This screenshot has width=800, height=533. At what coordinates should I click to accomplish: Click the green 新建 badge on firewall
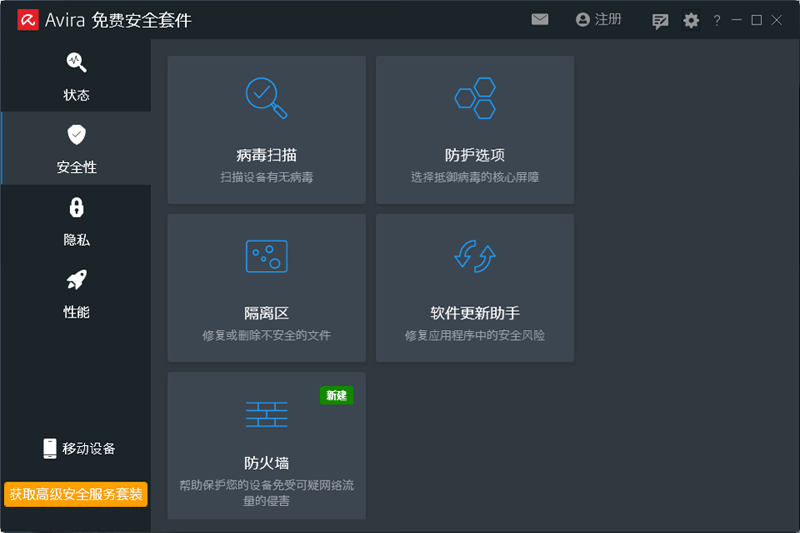tap(336, 395)
